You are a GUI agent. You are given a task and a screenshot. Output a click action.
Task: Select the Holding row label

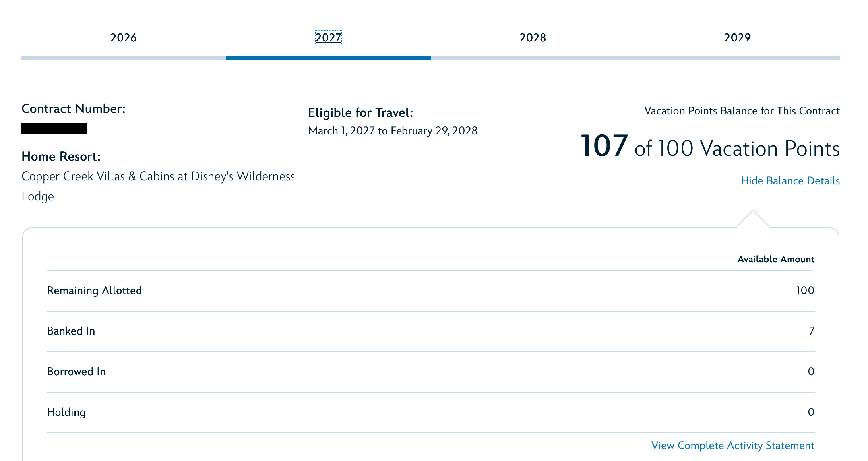coord(66,412)
